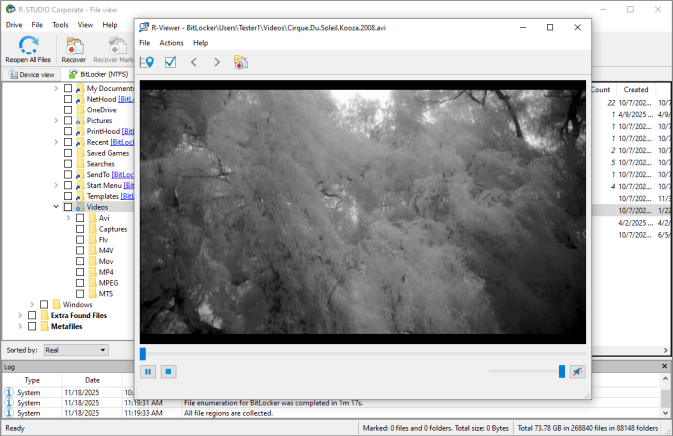Go to next file with right arrow
This screenshot has height=436, width=673.
pos(217,63)
